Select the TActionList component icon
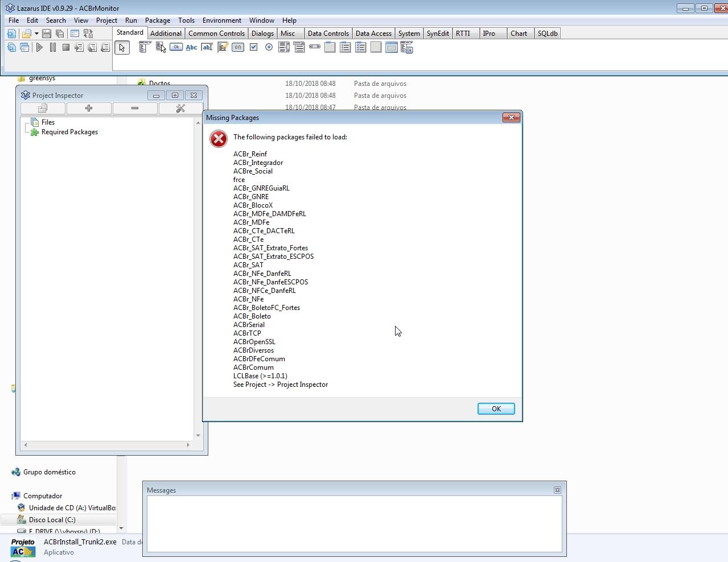This screenshot has height=562, width=728. click(x=407, y=48)
